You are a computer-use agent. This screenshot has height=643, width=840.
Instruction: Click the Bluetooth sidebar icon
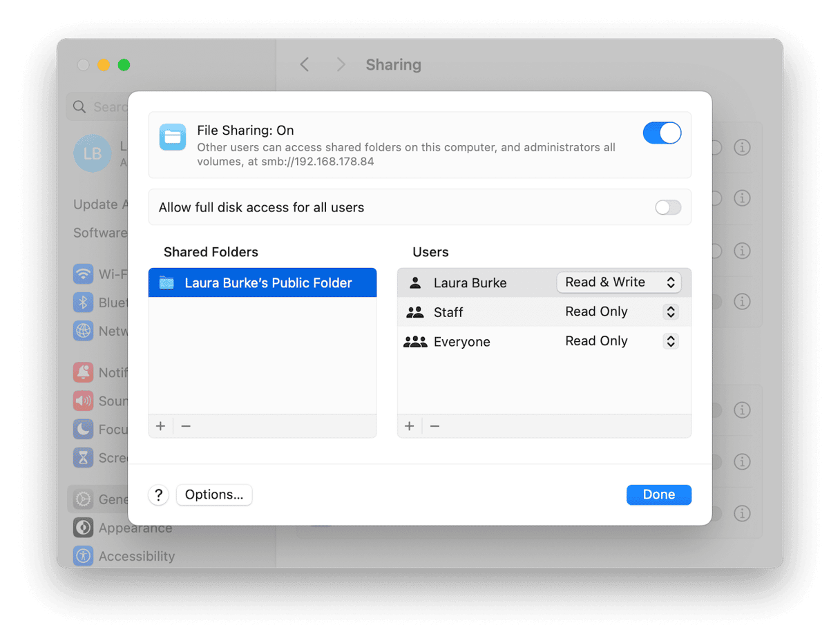pyautogui.click(x=83, y=302)
